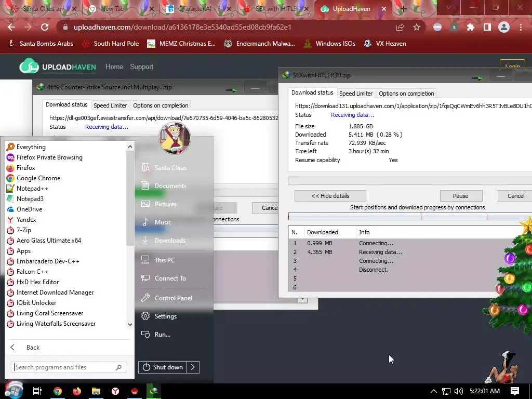Click the connections progress segment bar
The image size is (532, 399).
[x=410, y=217]
